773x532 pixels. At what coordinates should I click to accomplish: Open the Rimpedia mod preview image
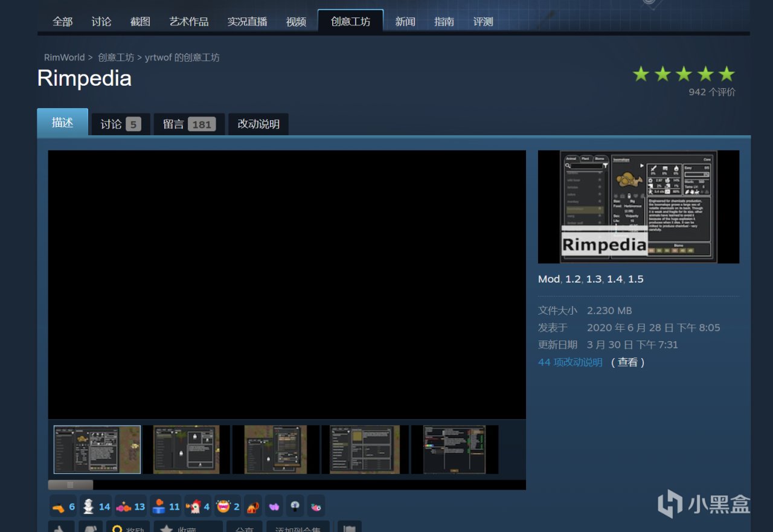tap(638, 207)
